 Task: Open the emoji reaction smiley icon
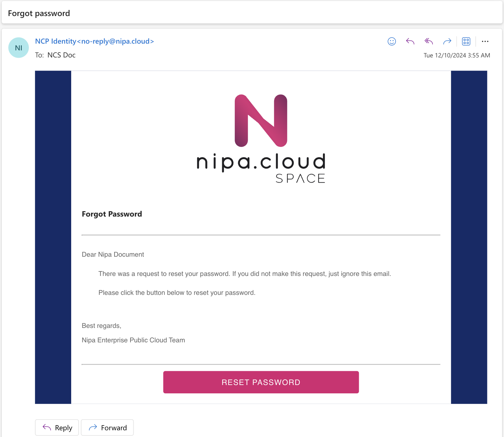pos(391,41)
